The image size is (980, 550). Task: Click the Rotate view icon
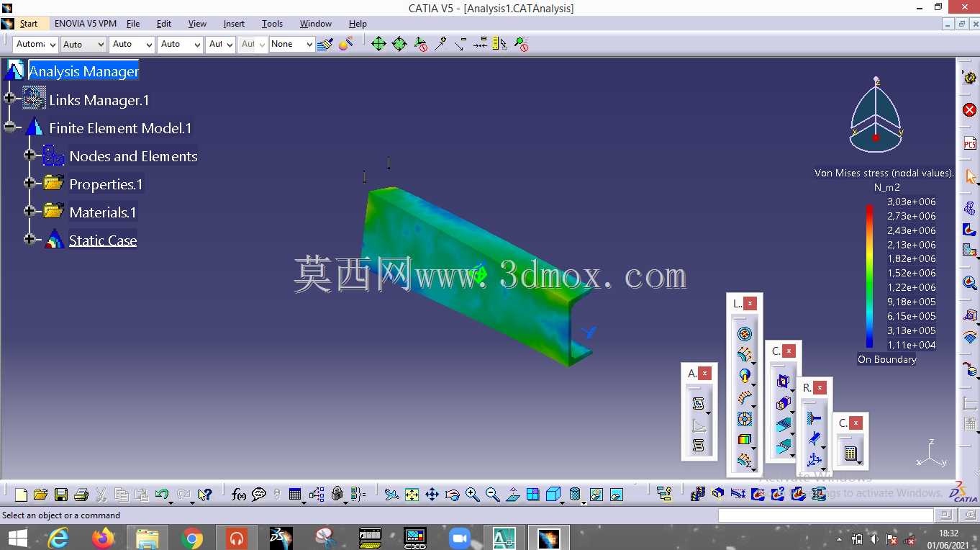click(452, 495)
